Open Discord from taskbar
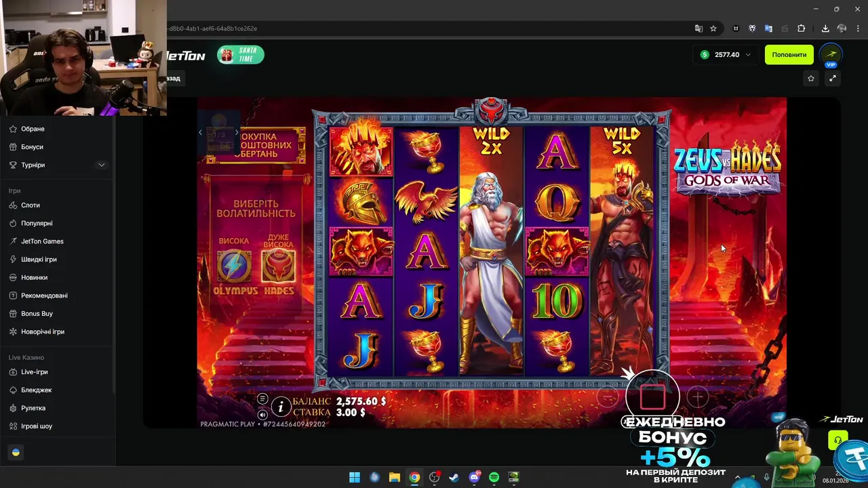The height and width of the screenshot is (488, 868). (474, 477)
